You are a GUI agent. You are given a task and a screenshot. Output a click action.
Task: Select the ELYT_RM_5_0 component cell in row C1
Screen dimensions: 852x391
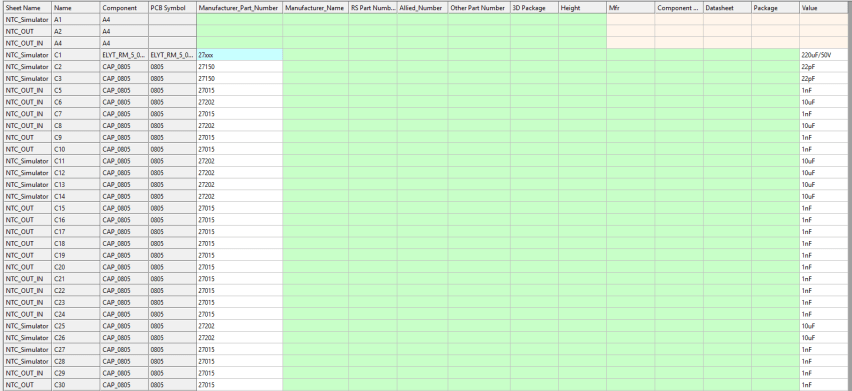124,55
